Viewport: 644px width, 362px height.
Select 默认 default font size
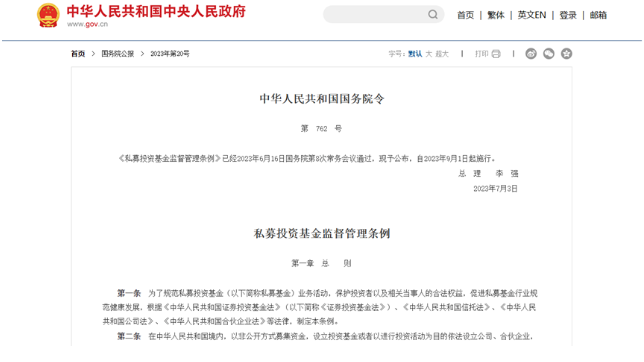(415, 54)
